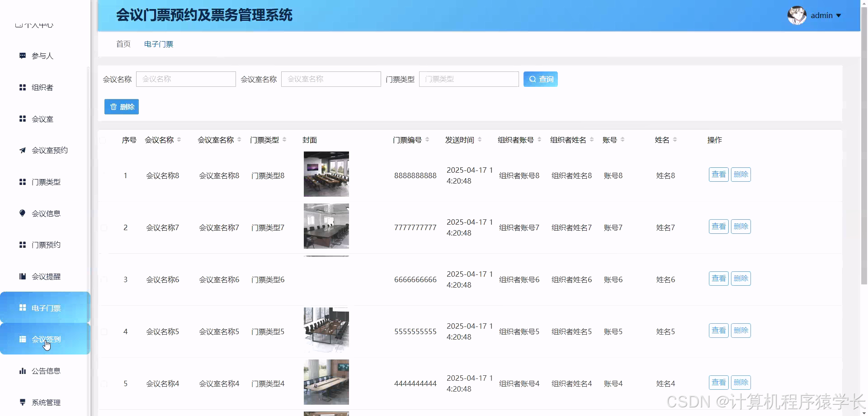The image size is (868, 416).
Task: Open 组织者 via its sidebar icon
Action: (x=23, y=87)
